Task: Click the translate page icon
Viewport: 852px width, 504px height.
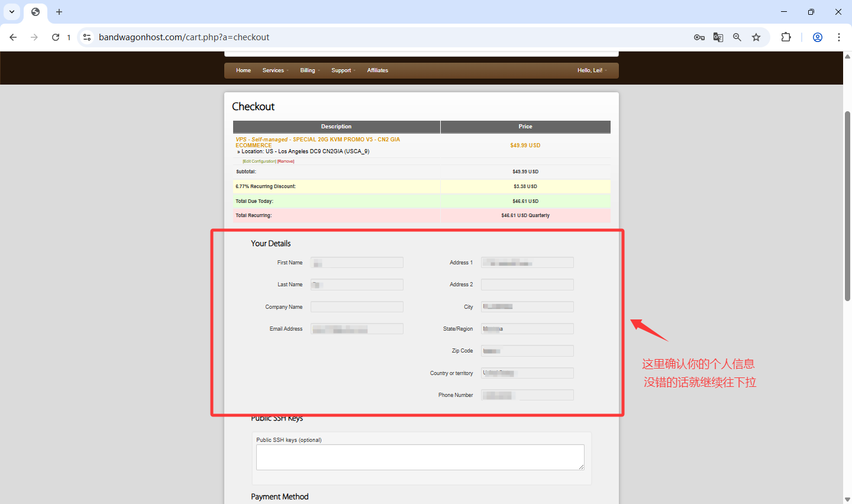Action: pos(718,37)
